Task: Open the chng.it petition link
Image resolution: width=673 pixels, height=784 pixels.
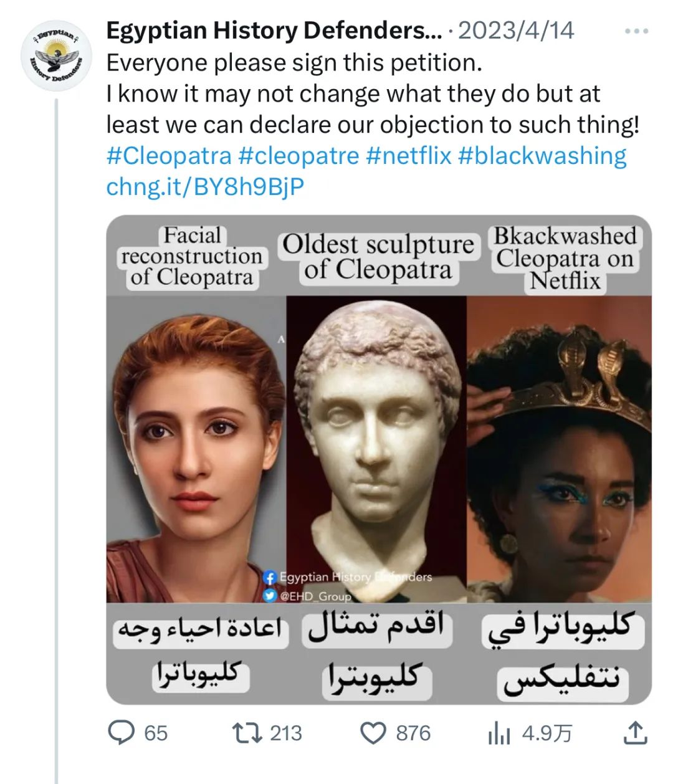Action: pos(205,186)
